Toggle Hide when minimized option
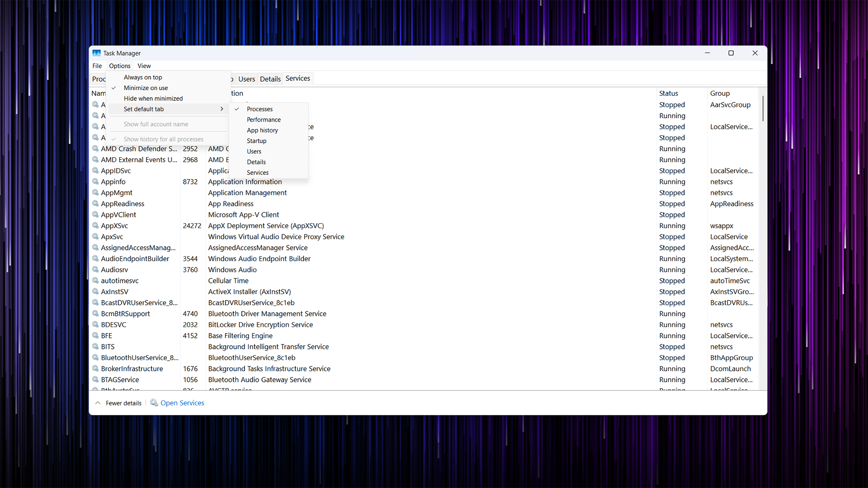The height and width of the screenshot is (488, 868). tap(167, 99)
